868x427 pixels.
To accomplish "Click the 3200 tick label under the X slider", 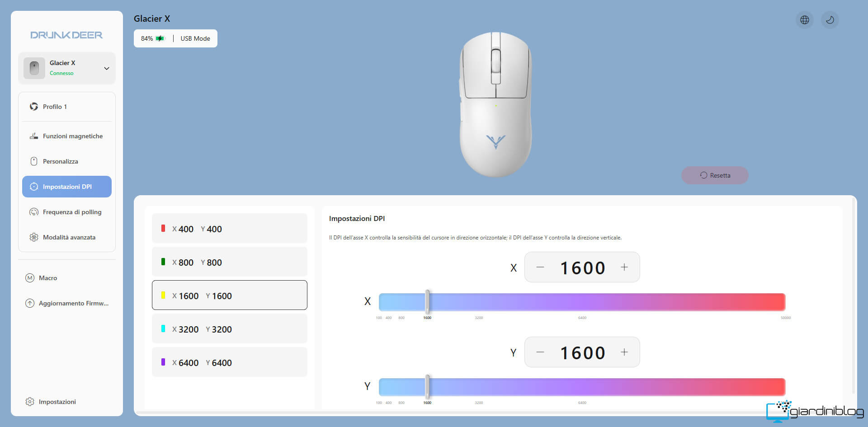I will tap(479, 318).
